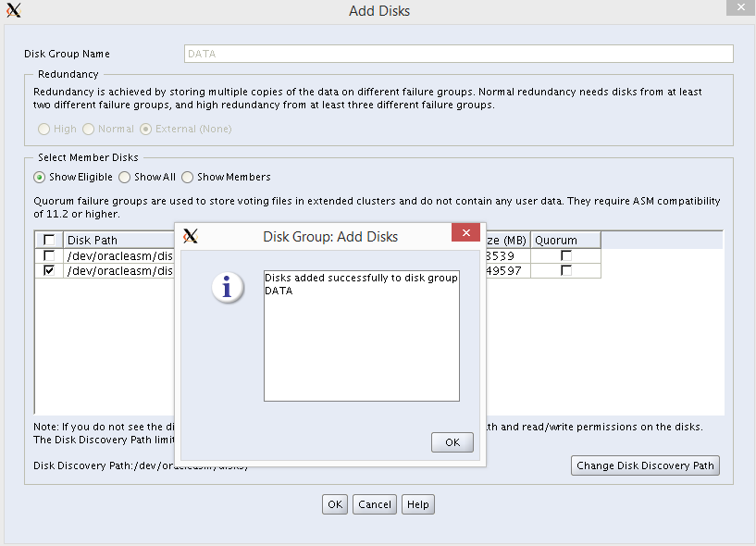Click OK at the bottom of Add Disks dialog
756x546 pixels.
click(334, 504)
